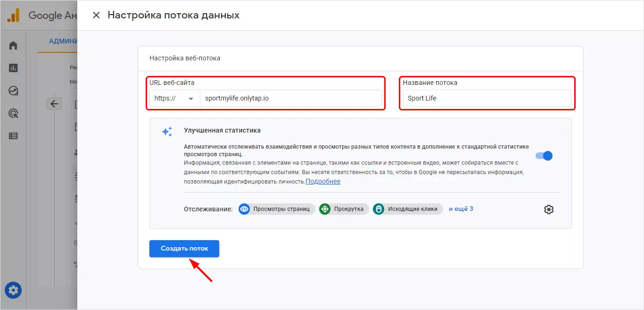Open Configure table icon in sidebar
The width and height of the screenshot is (644, 310).
pos(13,136)
